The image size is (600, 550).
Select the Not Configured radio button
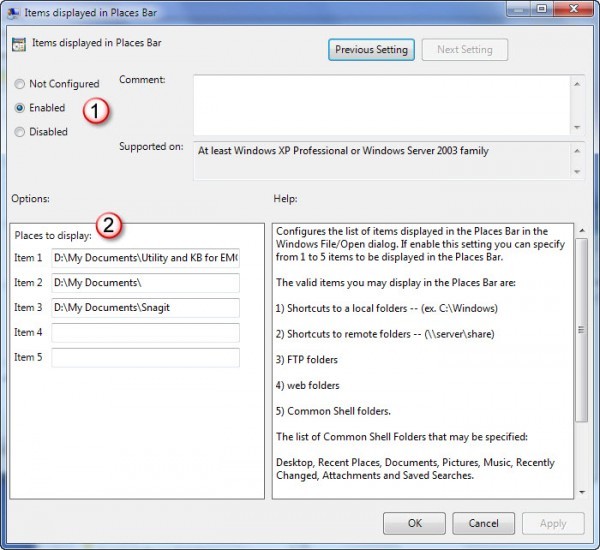[20, 84]
